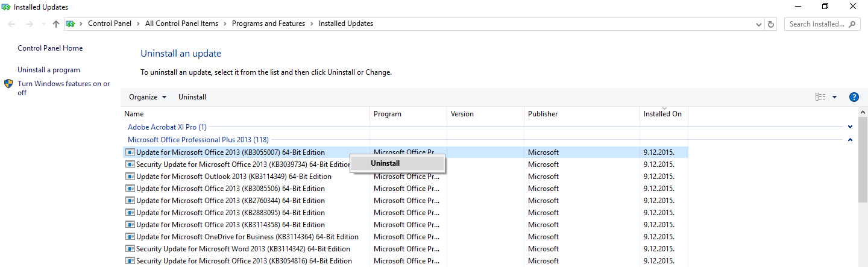Image resolution: width=868 pixels, height=267 pixels.
Task: Click the scrollbar up arrow
Action: [863, 112]
